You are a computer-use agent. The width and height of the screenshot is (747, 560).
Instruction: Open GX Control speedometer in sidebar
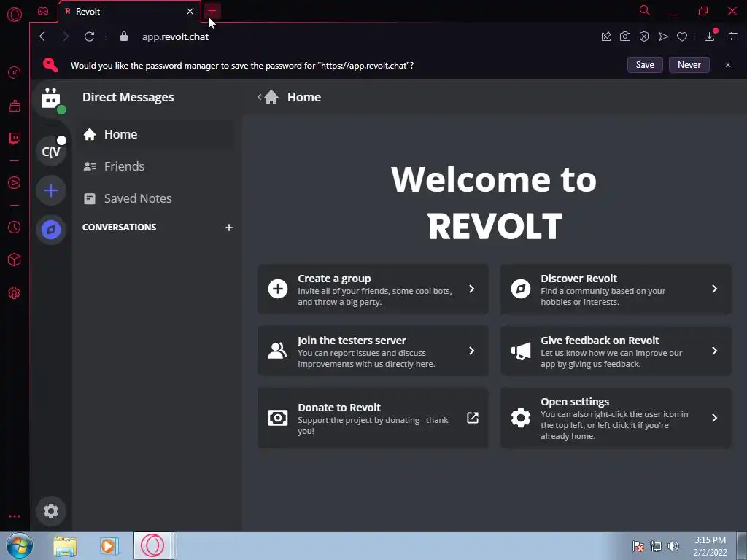(x=15, y=72)
